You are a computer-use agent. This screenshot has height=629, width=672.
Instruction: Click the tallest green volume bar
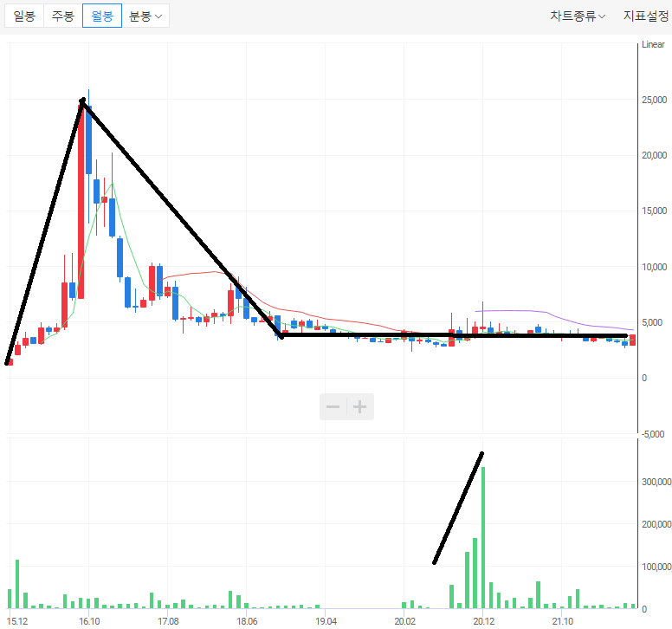pos(483,538)
